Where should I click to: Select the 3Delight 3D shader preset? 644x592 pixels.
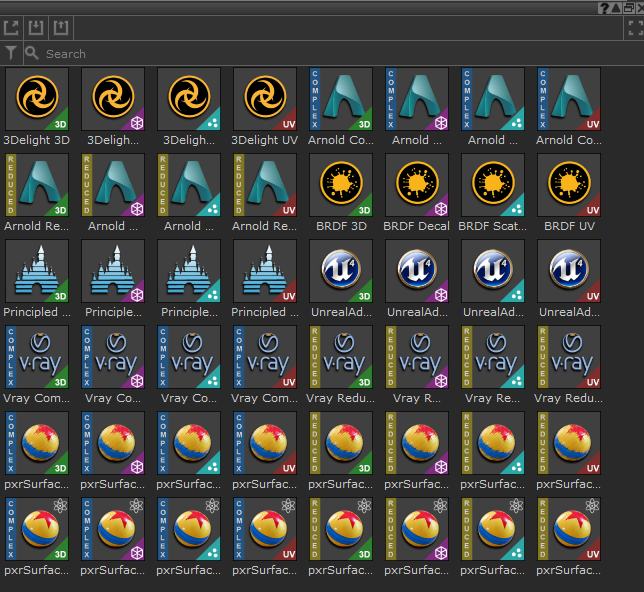click(x=37, y=100)
